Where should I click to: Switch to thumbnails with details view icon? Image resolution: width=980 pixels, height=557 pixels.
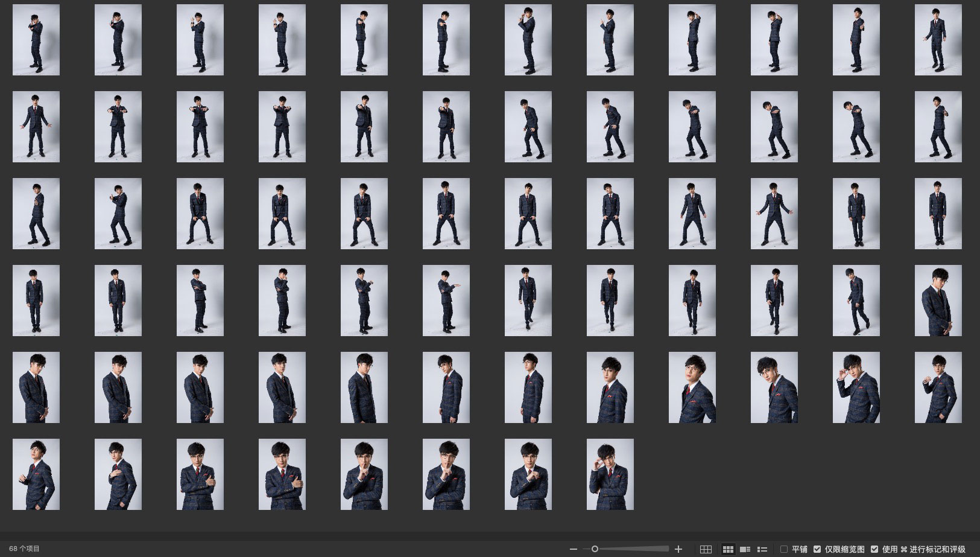[x=745, y=549]
